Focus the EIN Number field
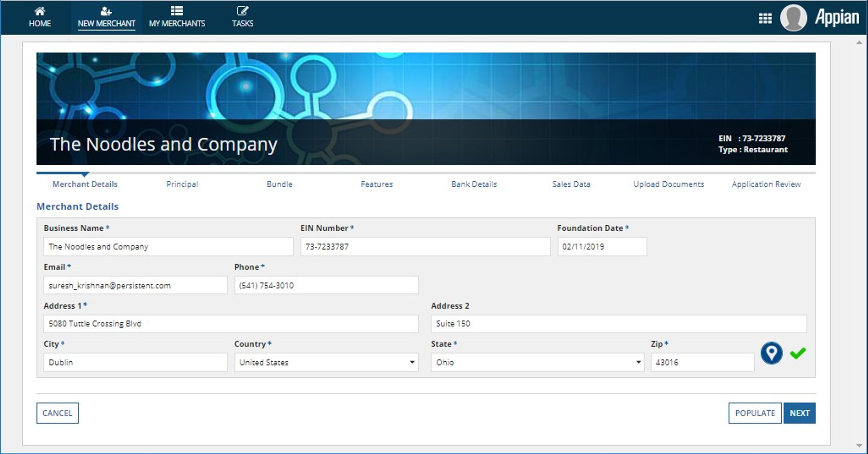This screenshot has width=868, height=454. (425, 246)
